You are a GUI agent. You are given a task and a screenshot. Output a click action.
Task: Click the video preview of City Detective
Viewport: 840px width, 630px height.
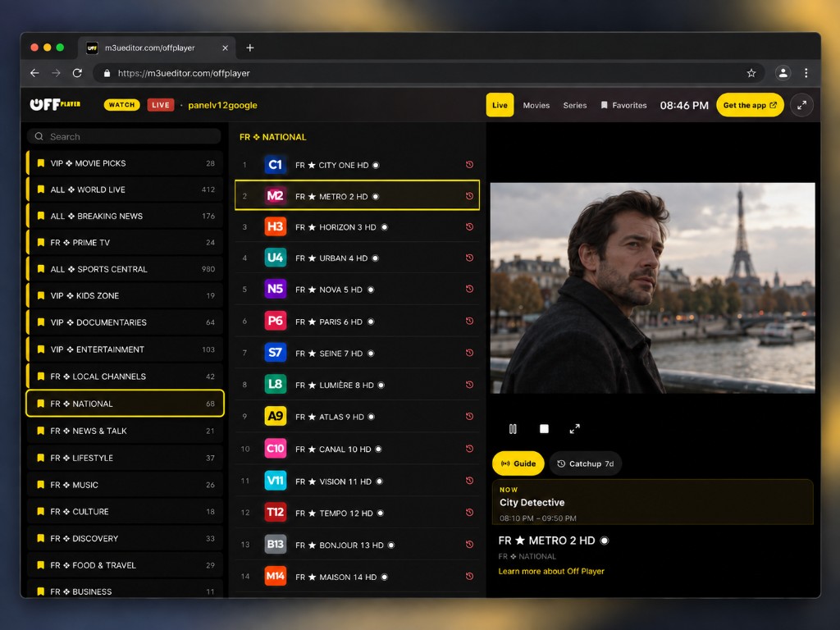click(652, 288)
